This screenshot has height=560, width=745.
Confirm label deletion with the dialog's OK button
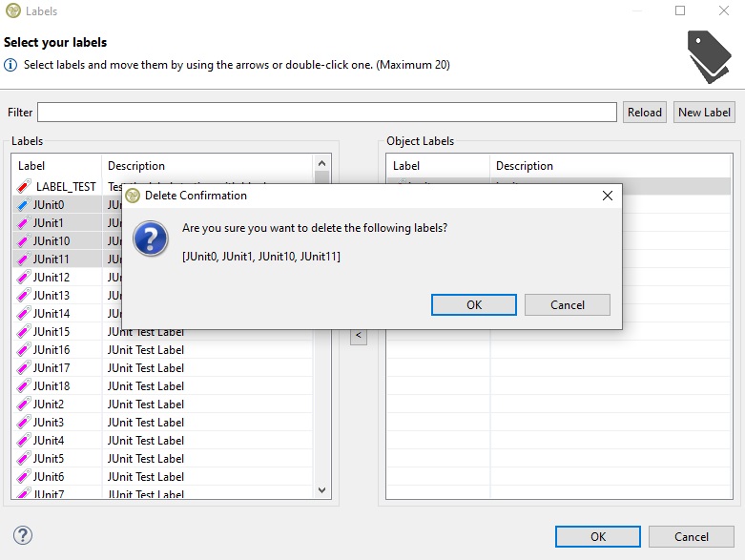(x=473, y=305)
